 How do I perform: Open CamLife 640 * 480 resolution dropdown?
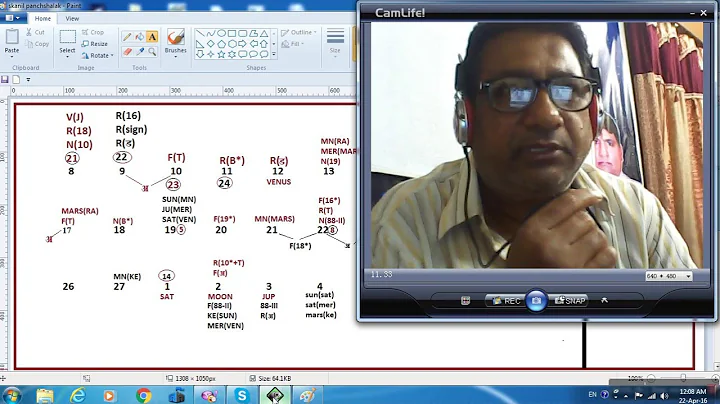click(669, 276)
